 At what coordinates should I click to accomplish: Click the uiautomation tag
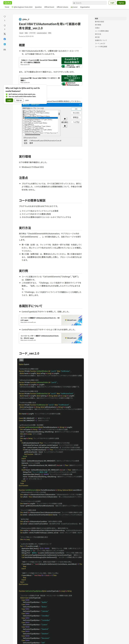42,33
